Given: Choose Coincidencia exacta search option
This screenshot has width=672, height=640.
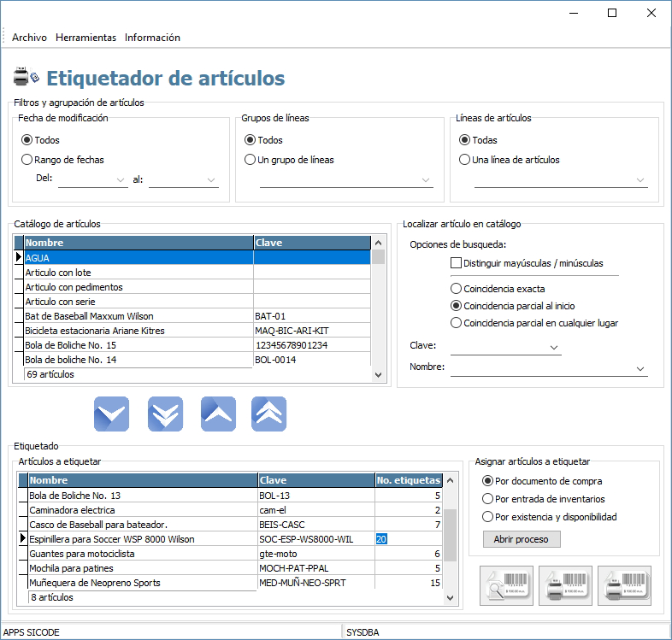Looking at the screenshot, I should point(457,289).
